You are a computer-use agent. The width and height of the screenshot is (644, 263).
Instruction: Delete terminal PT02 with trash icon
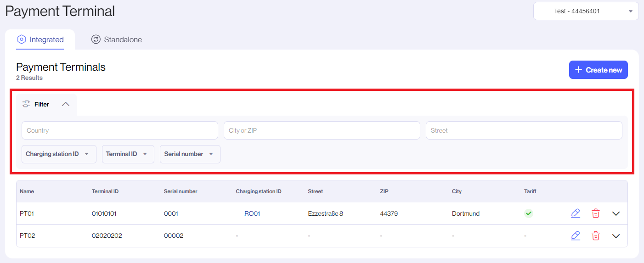point(596,235)
